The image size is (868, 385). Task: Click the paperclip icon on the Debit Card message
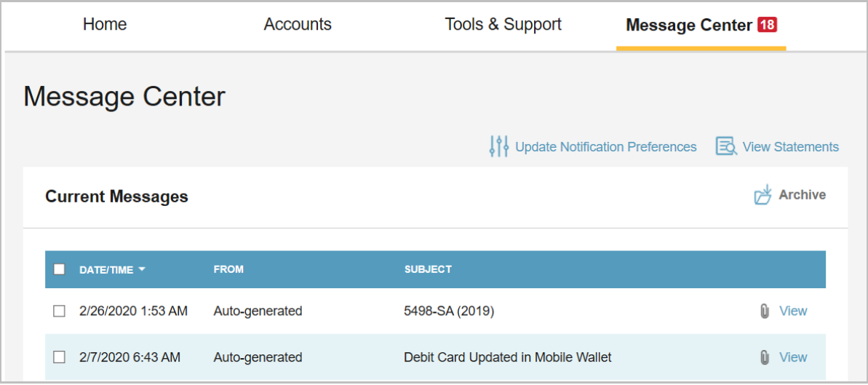pyautogui.click(x=764, y=357)
